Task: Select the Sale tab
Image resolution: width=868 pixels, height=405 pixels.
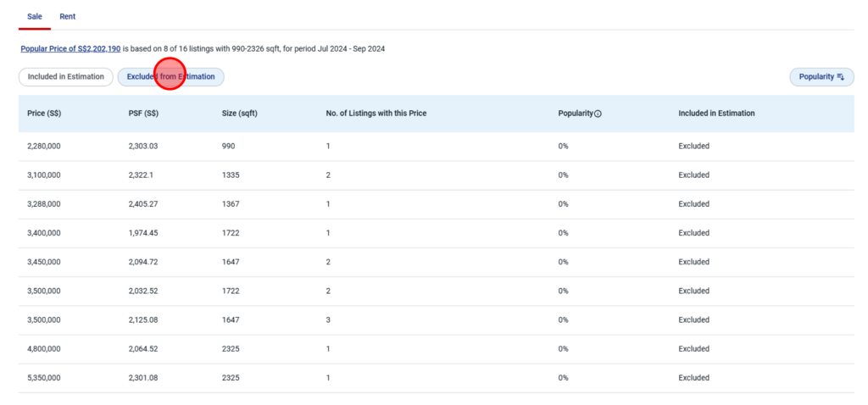Action: coord(35,16)
